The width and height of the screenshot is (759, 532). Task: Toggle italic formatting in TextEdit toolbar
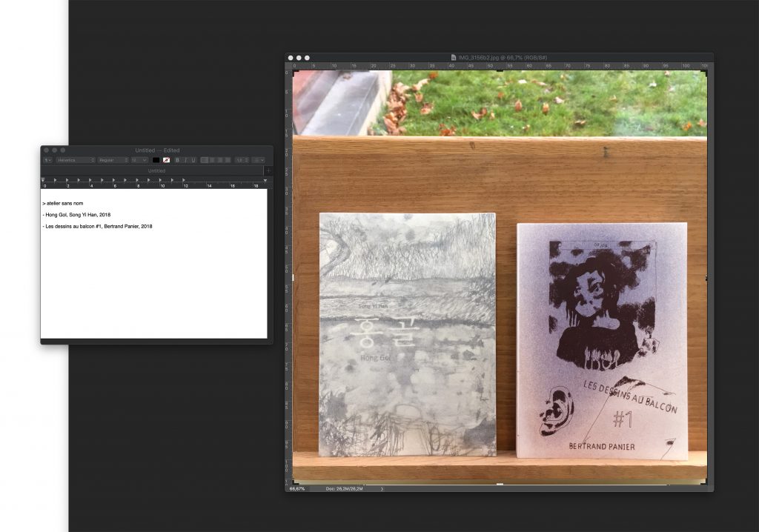185,160
